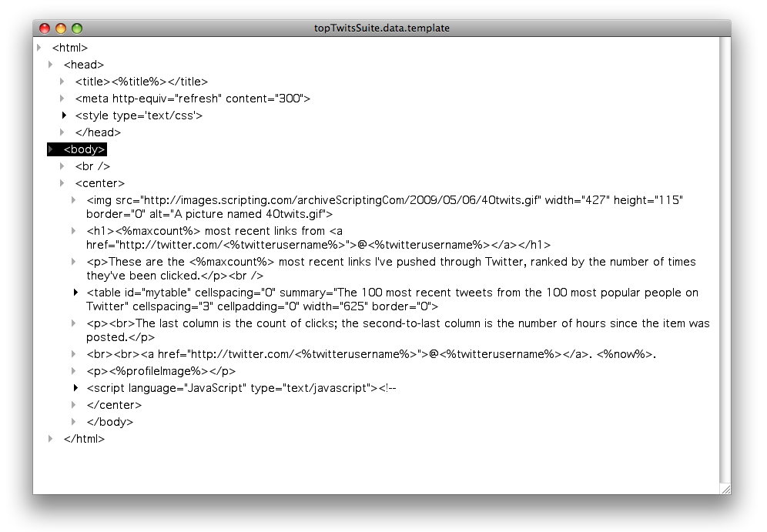Click the window resize grip in the corner
767x532 pixels.
pyautogui.click(x=726, y=489)
